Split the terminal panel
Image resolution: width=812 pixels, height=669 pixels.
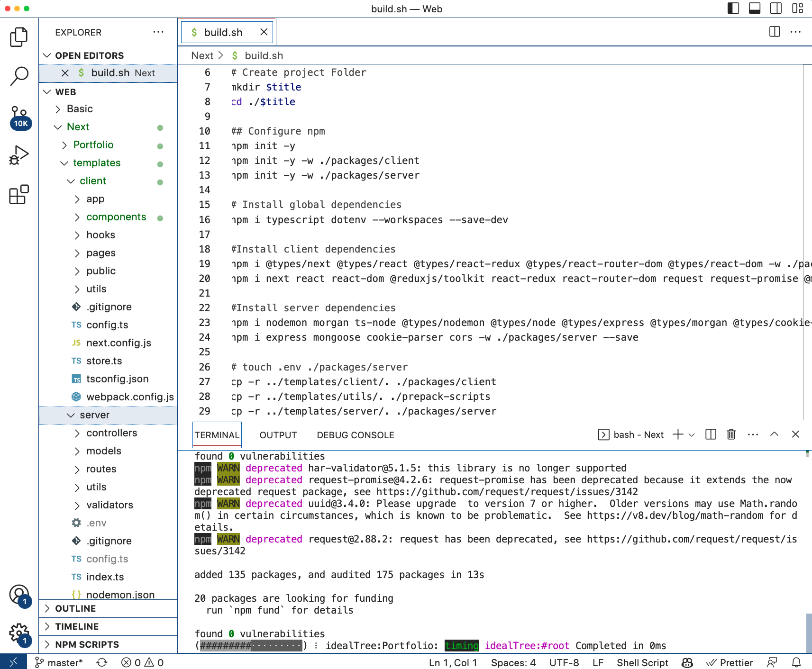click(711, 434)
